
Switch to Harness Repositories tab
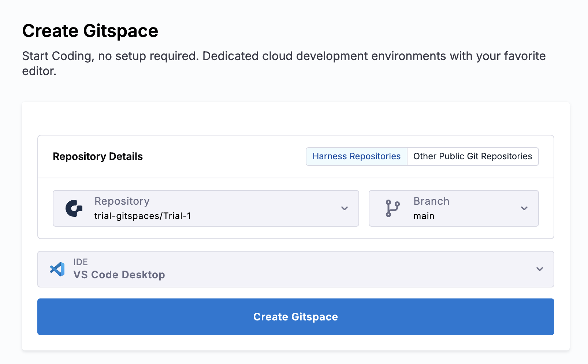(356, 156)
